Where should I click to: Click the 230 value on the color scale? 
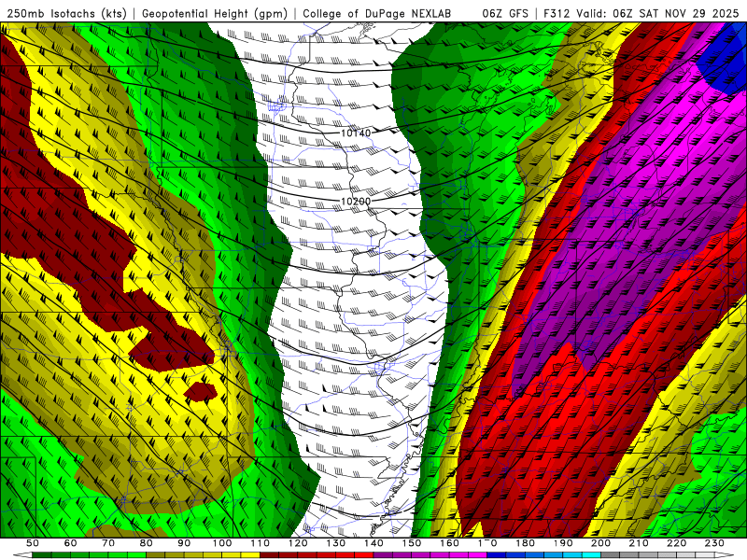pos(714,543)
